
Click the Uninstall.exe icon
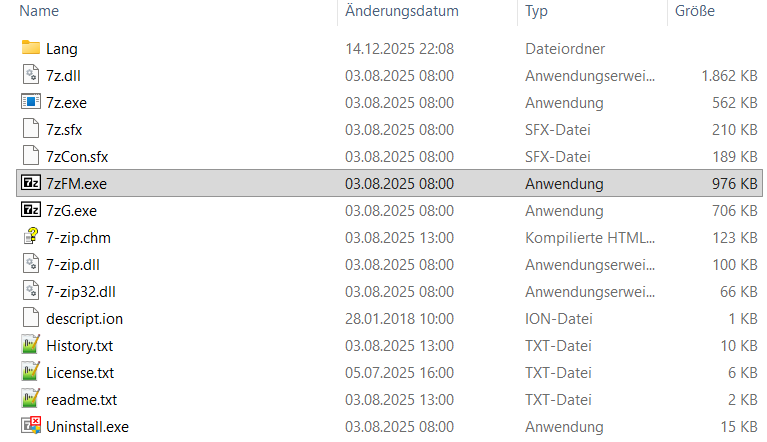pos(30,427)
